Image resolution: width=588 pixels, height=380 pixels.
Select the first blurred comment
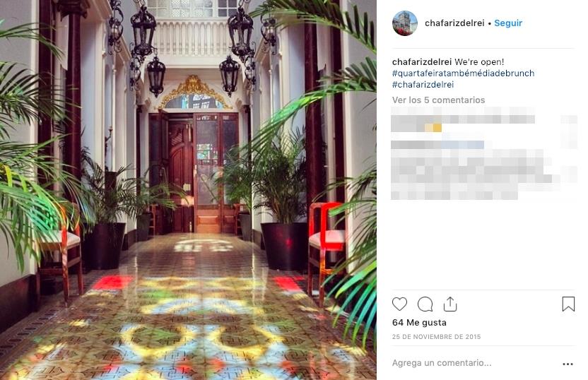tap(463, 120)
